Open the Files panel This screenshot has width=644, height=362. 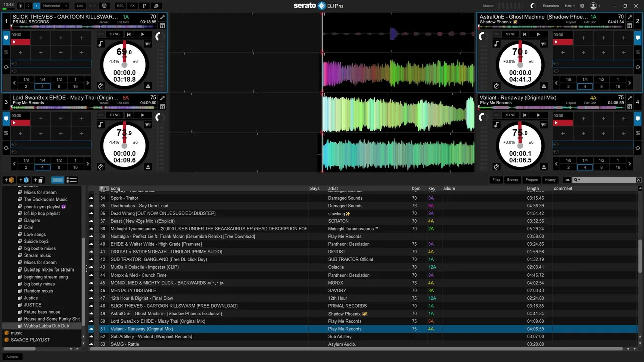496,180
